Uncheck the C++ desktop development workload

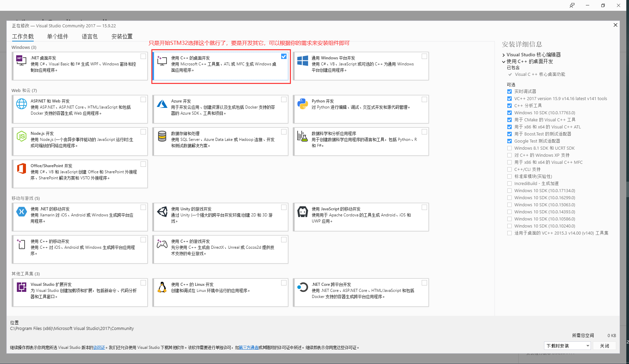pyautogui.click(x=284, y=56)
